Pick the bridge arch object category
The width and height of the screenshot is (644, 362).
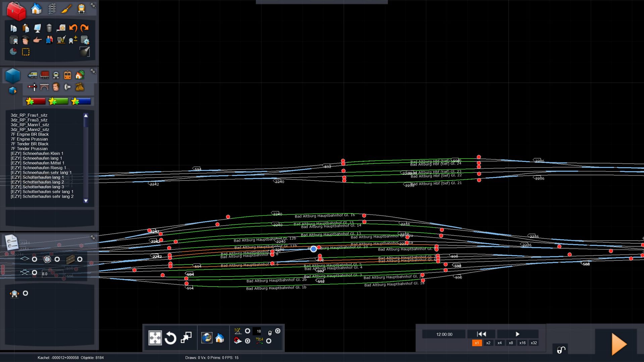[x=44, y=87]
